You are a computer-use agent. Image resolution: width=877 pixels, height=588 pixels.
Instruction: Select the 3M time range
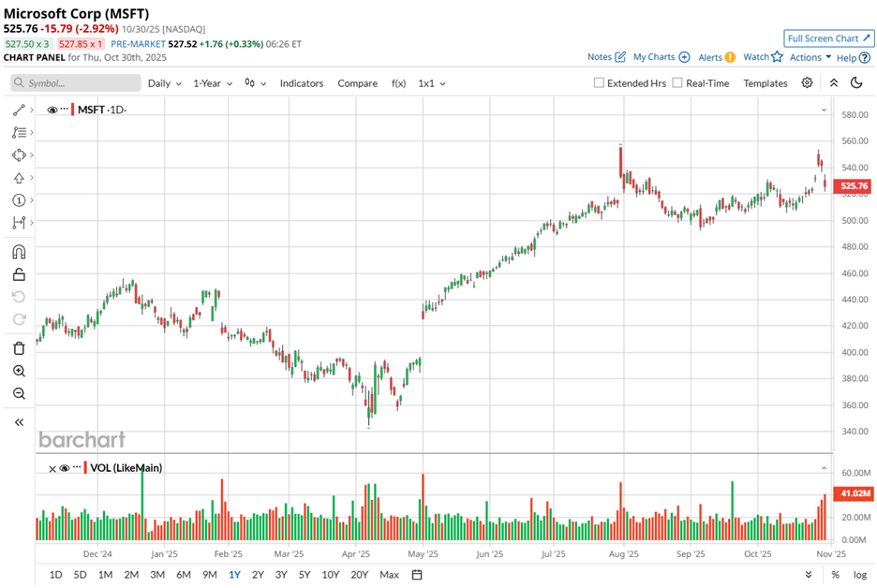[157, 575]
